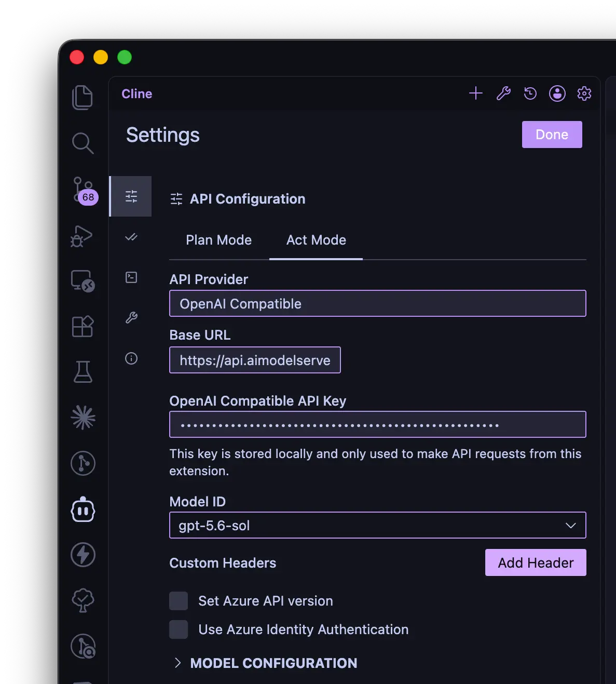The image size is (616, 684).
Task: Open the tree checkmark icon
Action: [83, 600]
